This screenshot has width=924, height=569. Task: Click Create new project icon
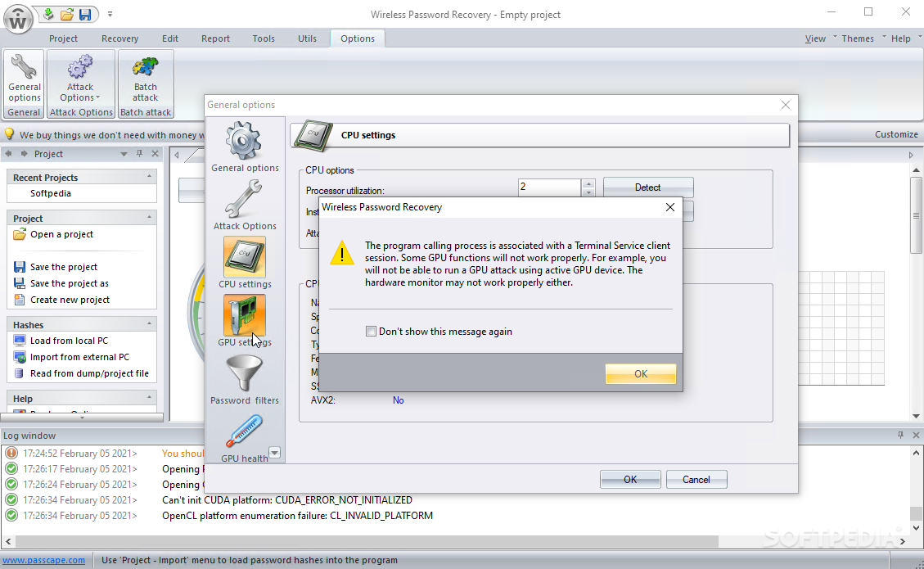click(20, 300)
